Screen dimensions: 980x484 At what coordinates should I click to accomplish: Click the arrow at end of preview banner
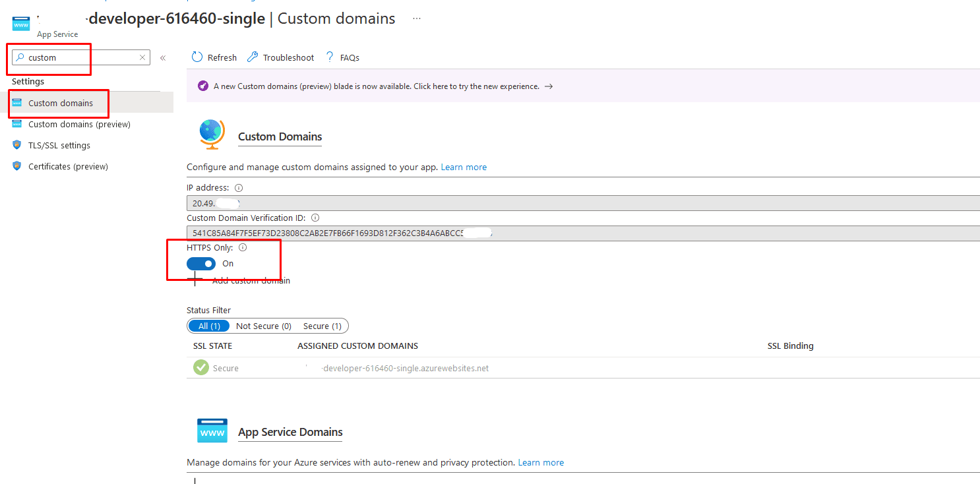(549, 86)
